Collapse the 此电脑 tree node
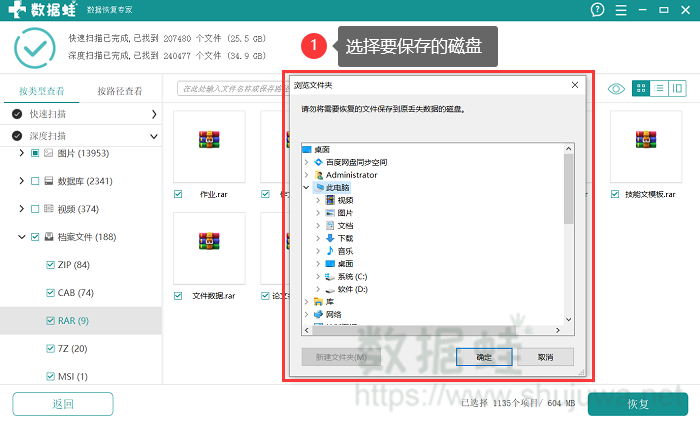The height and width of the screenshot is (428, 700). point(306,187)
